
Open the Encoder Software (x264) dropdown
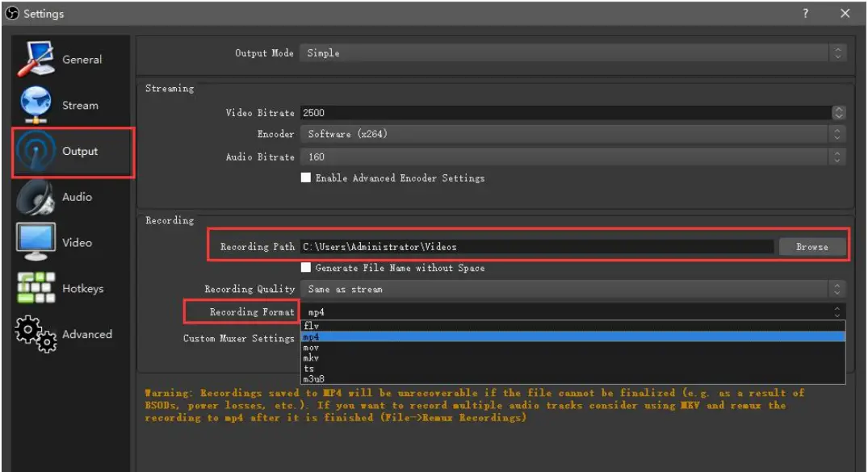tap(573, 134)
